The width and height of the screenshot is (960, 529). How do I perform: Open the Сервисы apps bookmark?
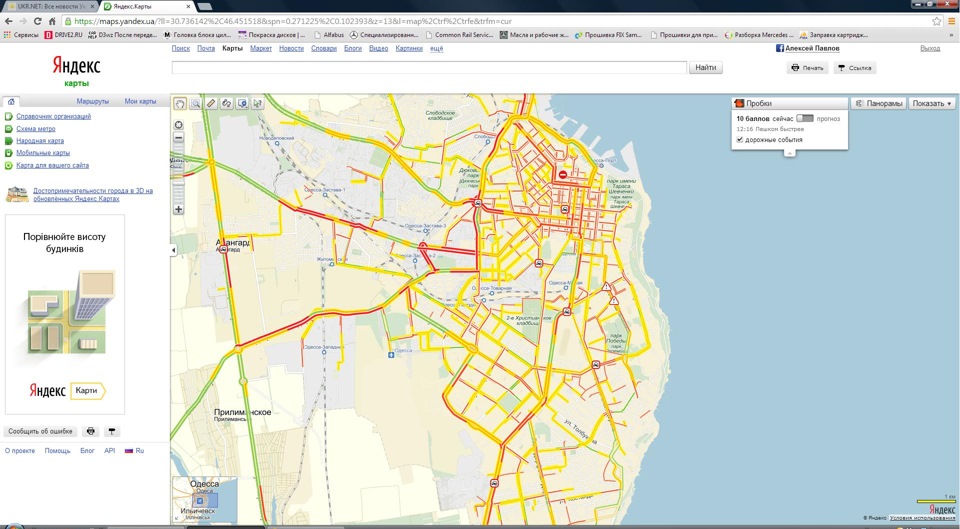point(21,35)
